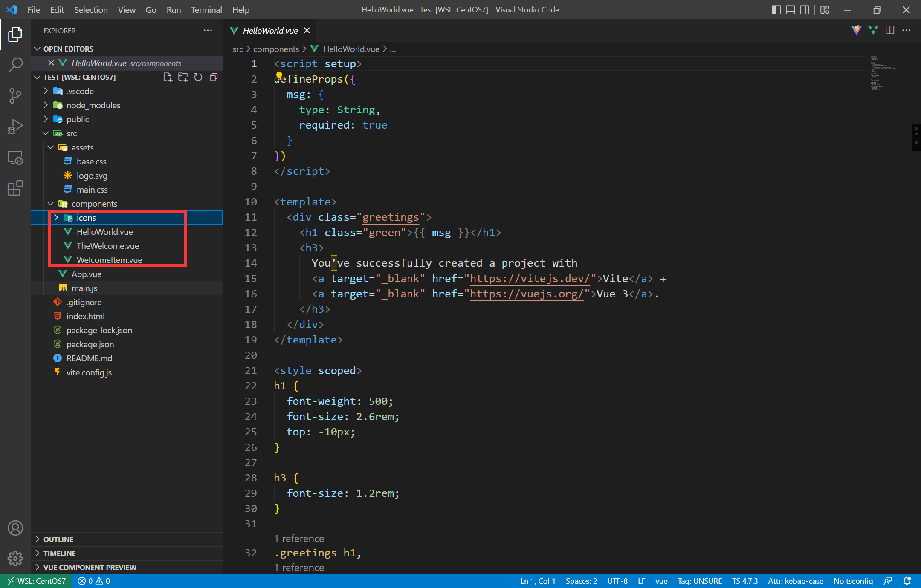
Task: Change file encoding via UTF-8
Action: (617, 581)
